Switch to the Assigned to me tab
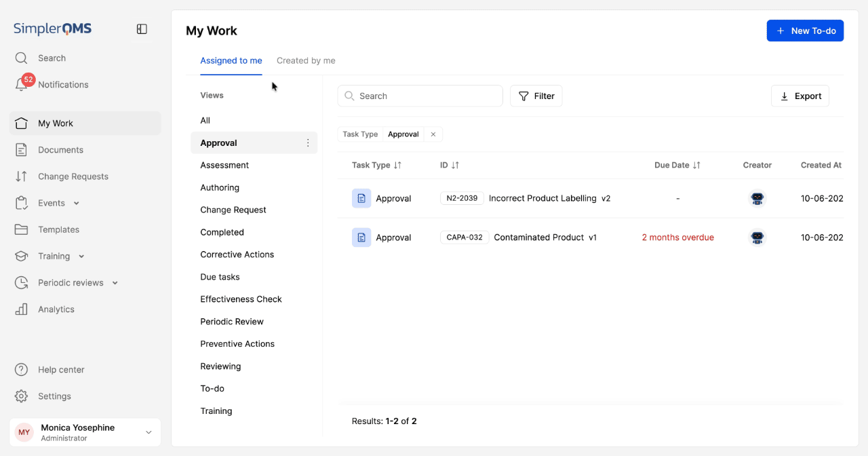 [231, 60]
